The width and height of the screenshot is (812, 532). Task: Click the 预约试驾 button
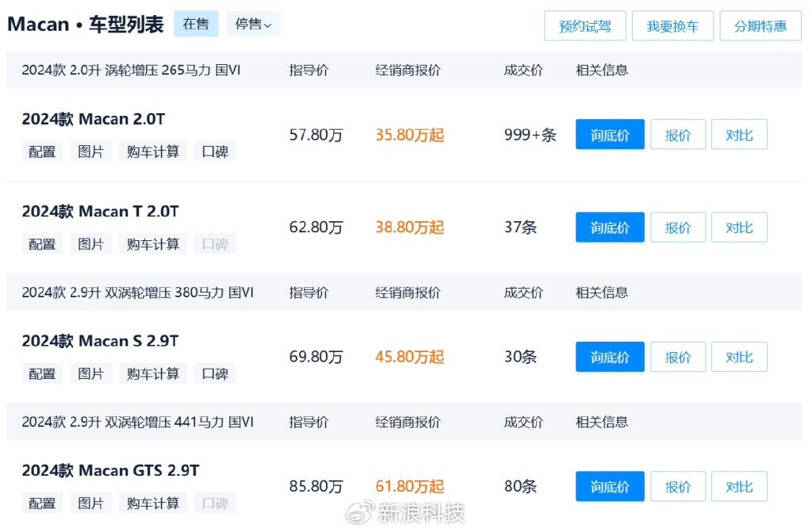585,26
